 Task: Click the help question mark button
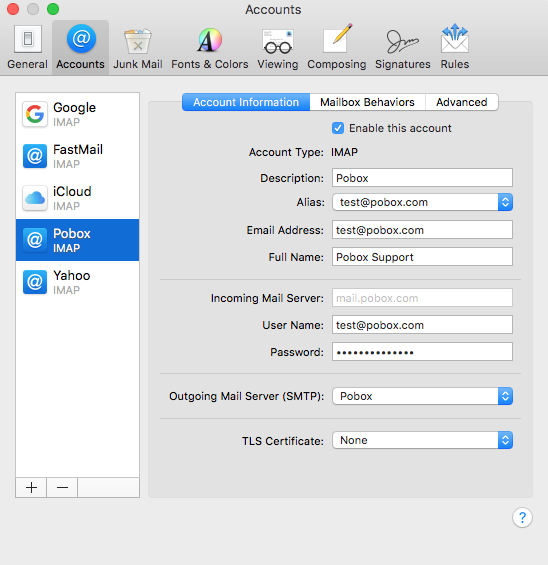tap(522, 517)
